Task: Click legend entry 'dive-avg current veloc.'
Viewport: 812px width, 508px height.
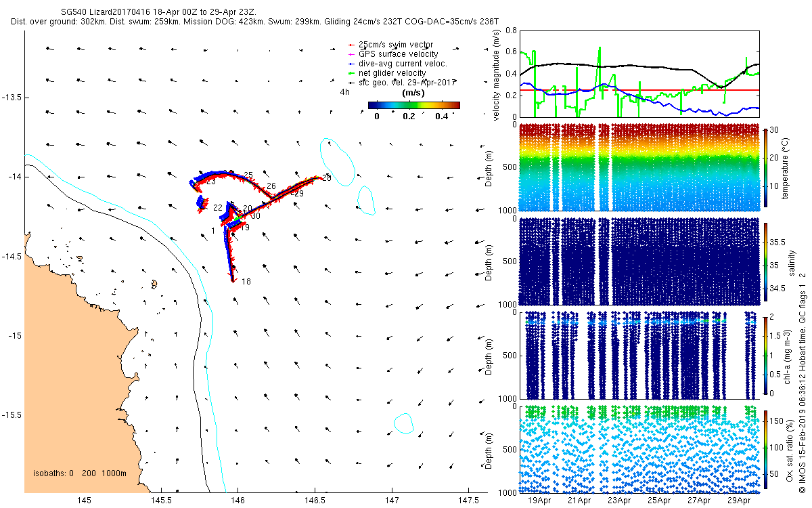Action: [x=403, y=64]
